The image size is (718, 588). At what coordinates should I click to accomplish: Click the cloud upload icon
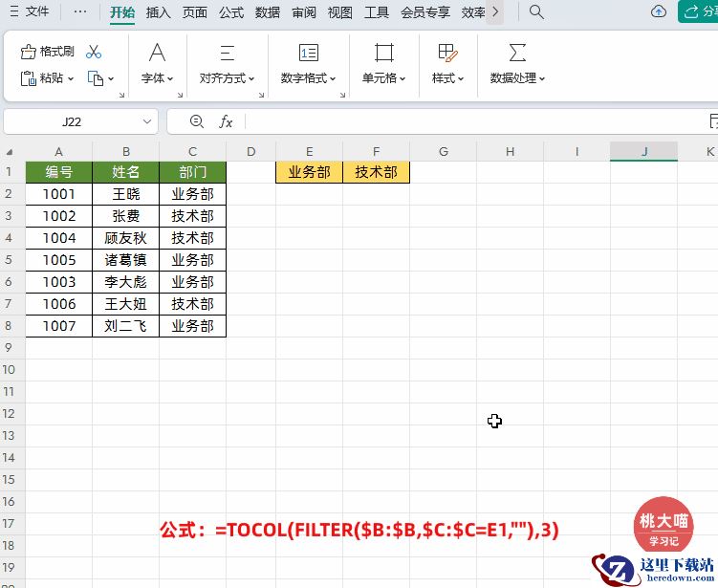[x=659, y=12]
